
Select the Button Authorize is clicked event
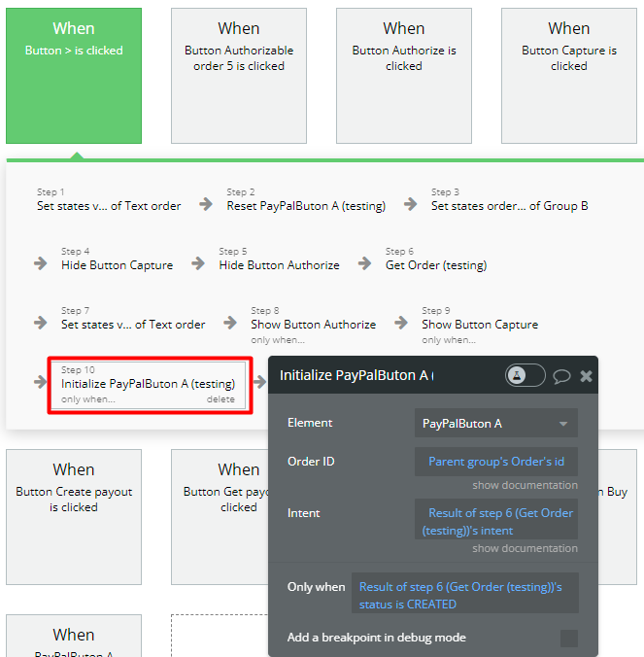(404, 76)
